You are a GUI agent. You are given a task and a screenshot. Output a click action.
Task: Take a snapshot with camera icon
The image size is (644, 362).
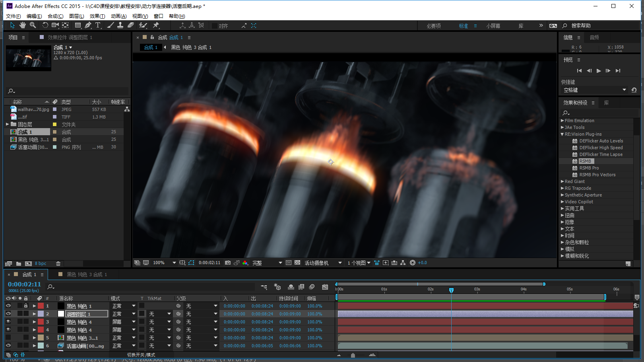228,263
